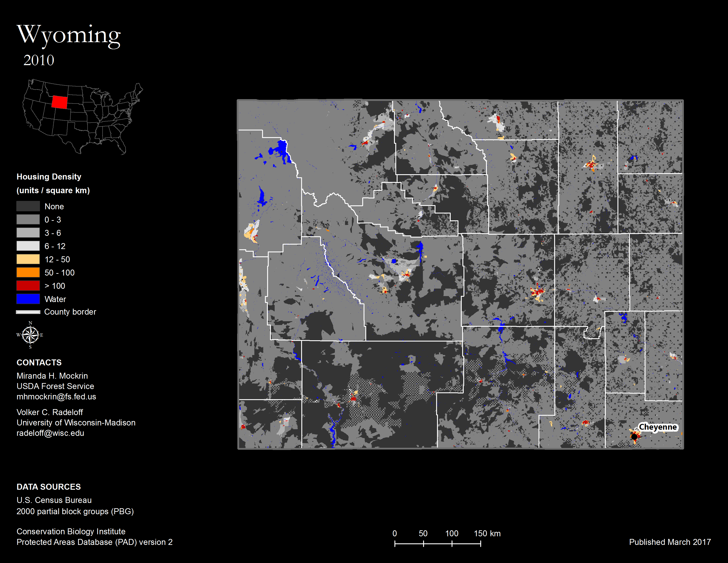The image size is (728, 563).
Task: Click 'U.S. Census Bureau' text
Action: (x=54, y=500)
